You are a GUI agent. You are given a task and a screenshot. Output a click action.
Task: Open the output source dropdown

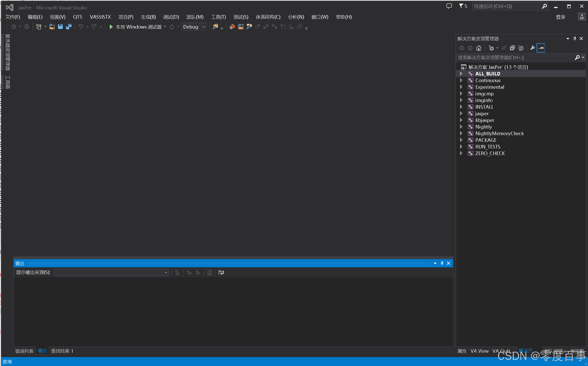pyautogui.click(x=166, y=272)
